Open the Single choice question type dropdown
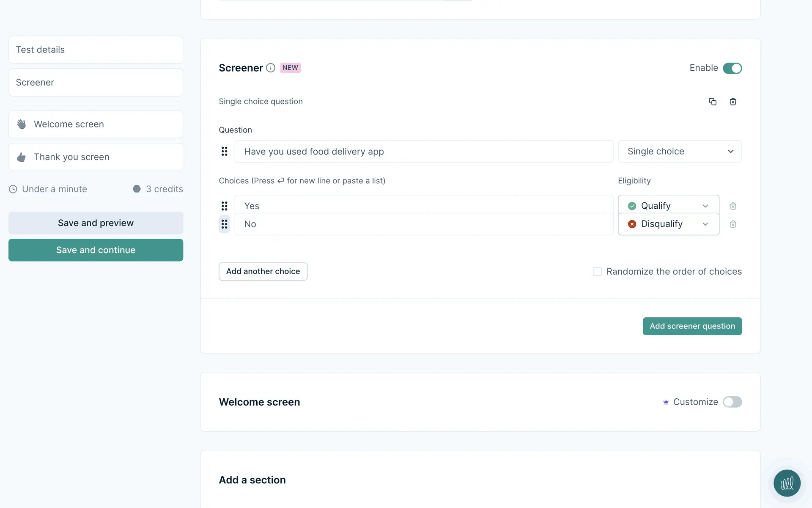Viewport: 812px width, 508px height. click(680, 152)
